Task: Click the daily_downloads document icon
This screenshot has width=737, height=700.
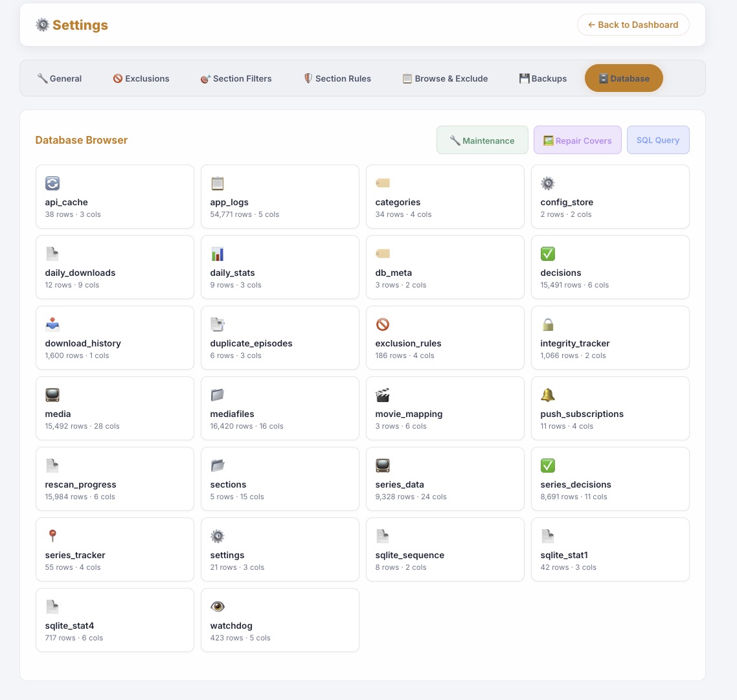Action: coord(52,254)
